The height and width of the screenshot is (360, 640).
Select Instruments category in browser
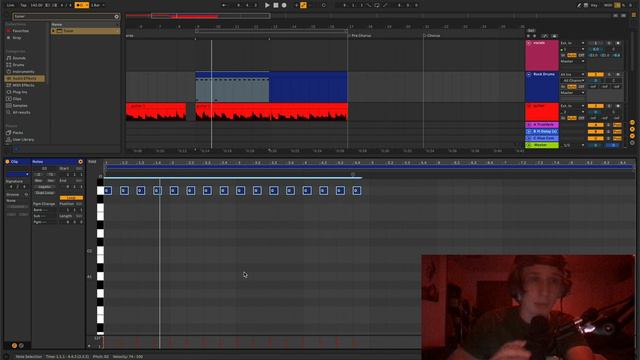point(23,71)
